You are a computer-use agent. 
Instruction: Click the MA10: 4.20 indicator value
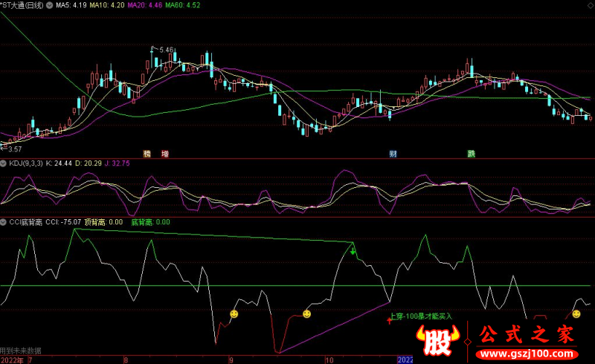point(107,5)
